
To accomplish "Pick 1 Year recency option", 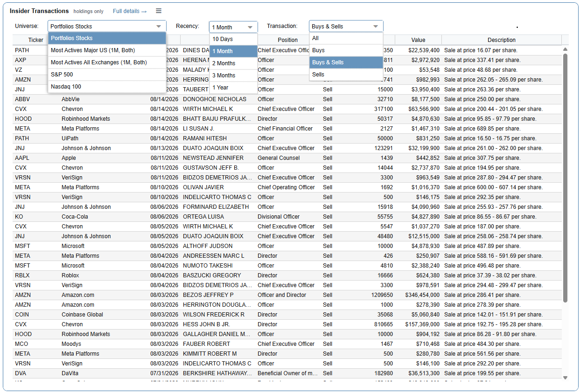I will coord(233,88).
